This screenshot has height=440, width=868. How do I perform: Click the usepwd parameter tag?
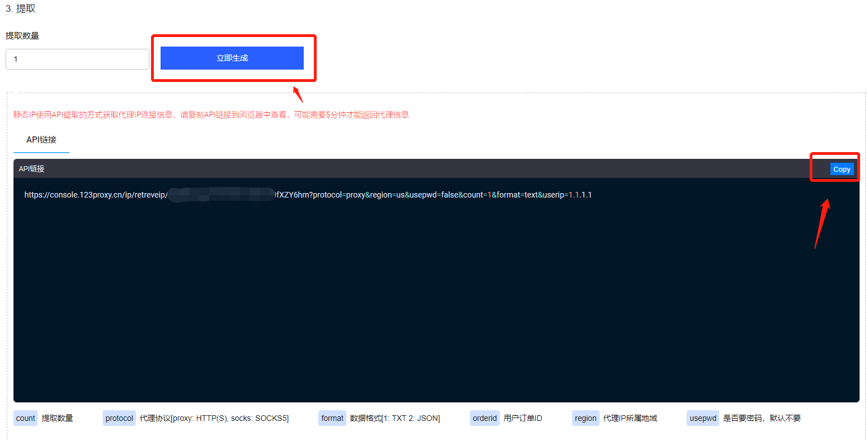[x=702, y=418]
